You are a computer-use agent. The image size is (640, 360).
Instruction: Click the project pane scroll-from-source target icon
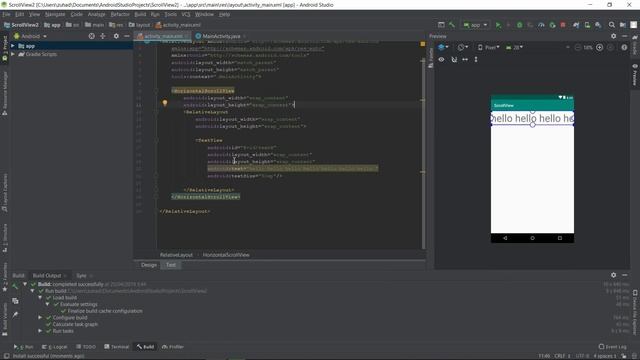[91, 36]
